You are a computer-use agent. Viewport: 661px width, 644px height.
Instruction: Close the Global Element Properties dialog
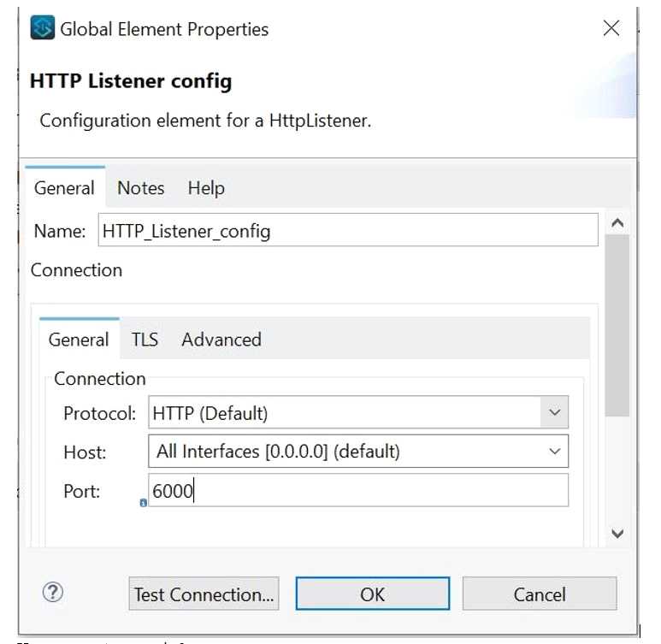pyautogui.click(x=611, y=28)
